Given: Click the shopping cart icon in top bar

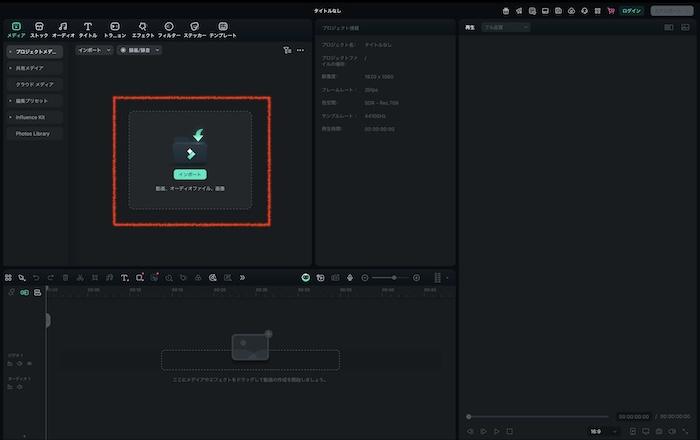Looking at the screenshot, I should [610, 10].
